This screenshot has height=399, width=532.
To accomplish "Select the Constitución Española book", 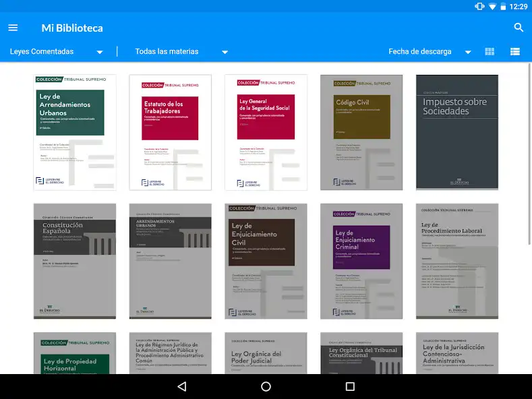I will 74,261.
